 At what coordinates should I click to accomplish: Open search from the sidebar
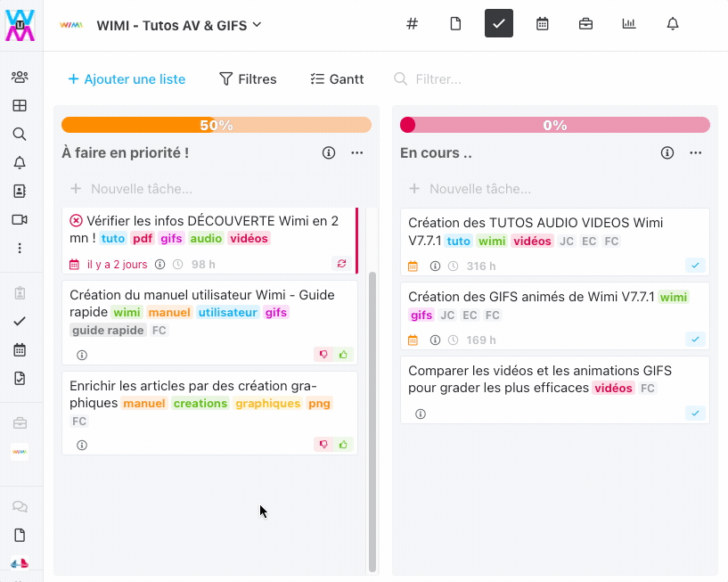(20, 134)
